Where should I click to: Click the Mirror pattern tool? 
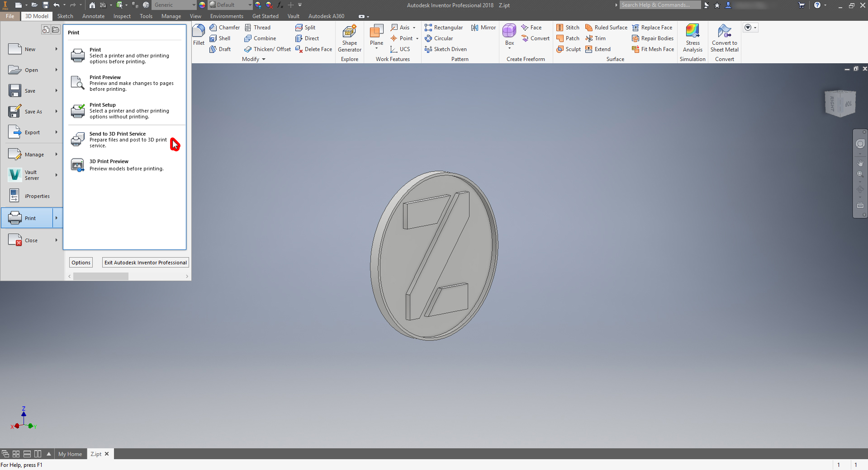(484, 28)
